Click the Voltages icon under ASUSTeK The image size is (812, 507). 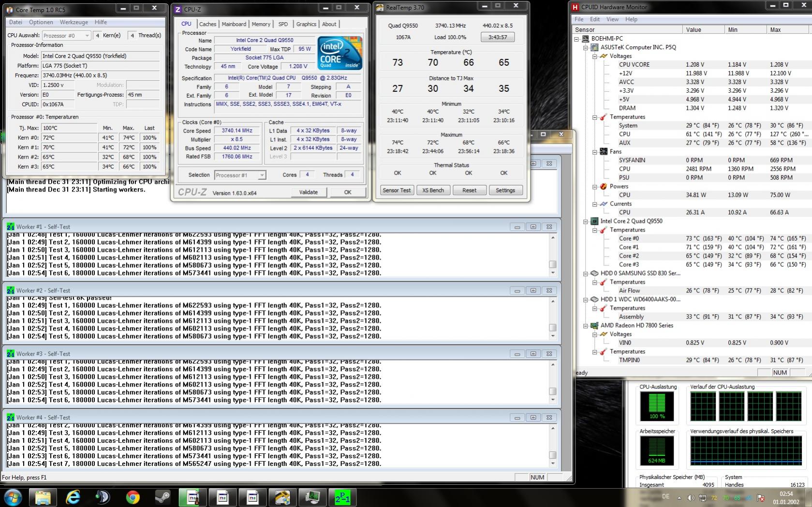tap(604, 56)
